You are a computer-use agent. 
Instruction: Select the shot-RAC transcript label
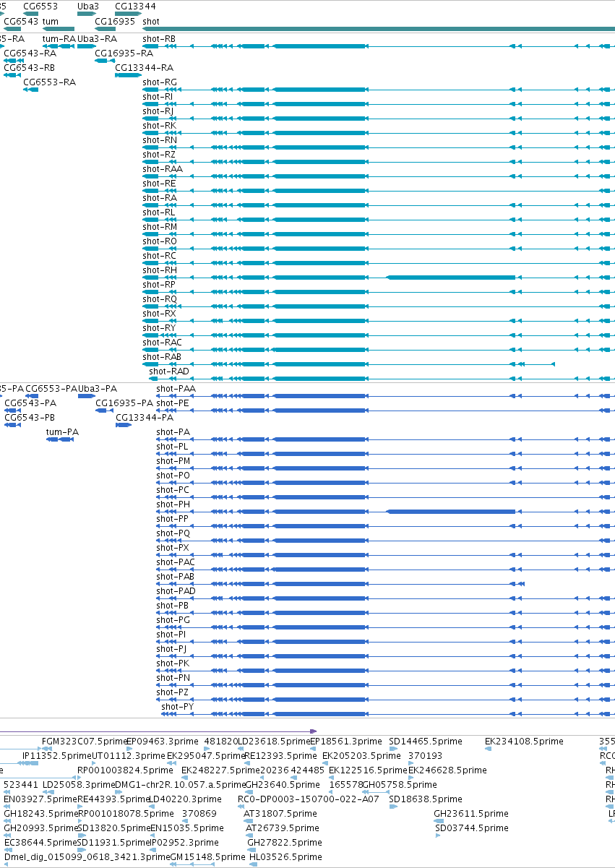coord(163,342)
